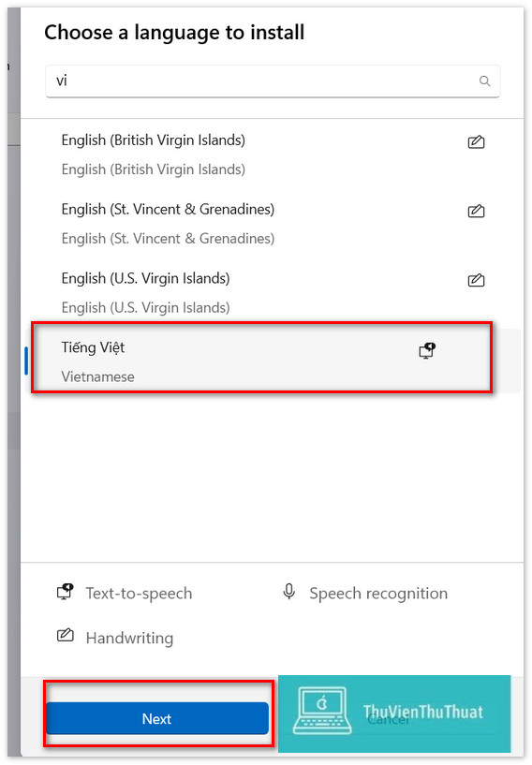
Task: Click the Handwriting legend icon
Action: (66, 635)
